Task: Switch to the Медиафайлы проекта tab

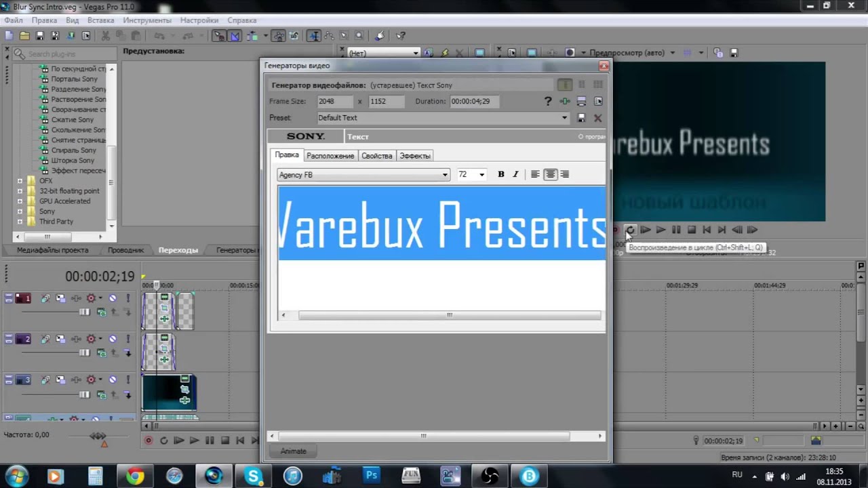Action: point(53,250)
